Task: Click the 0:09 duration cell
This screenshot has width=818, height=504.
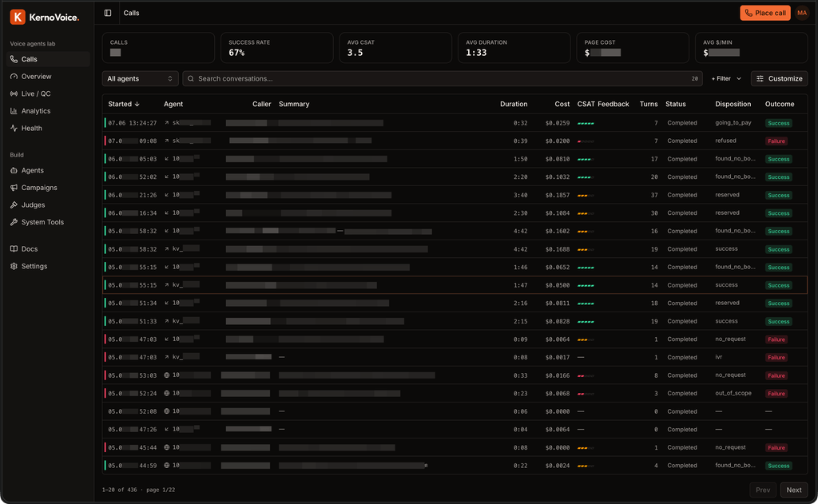Action: (x=520, y=339)
